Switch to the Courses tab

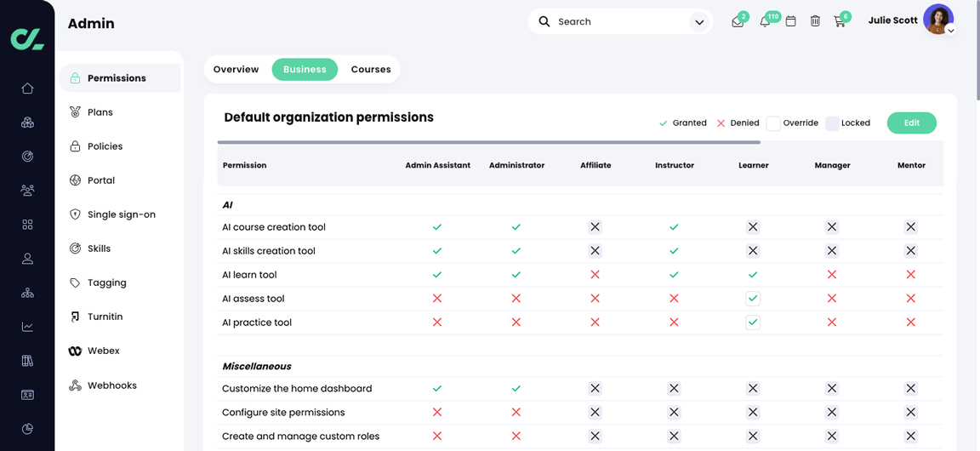(371, 70)
